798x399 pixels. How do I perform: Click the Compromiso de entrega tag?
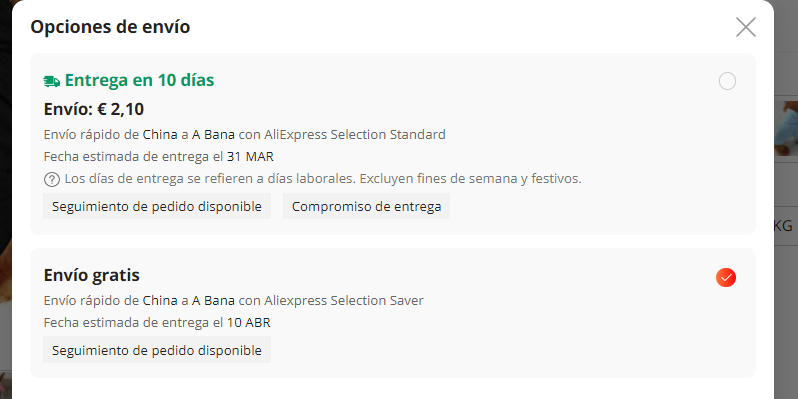366,207
